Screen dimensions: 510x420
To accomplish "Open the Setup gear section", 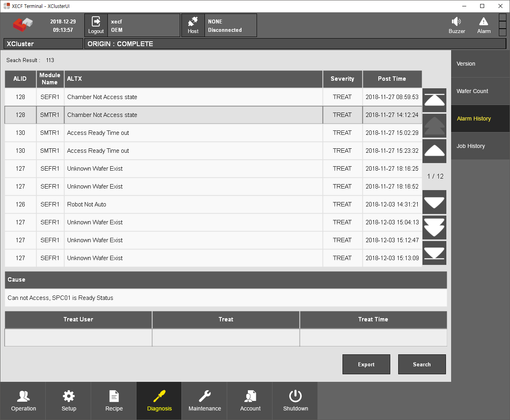I will (69, 401).
